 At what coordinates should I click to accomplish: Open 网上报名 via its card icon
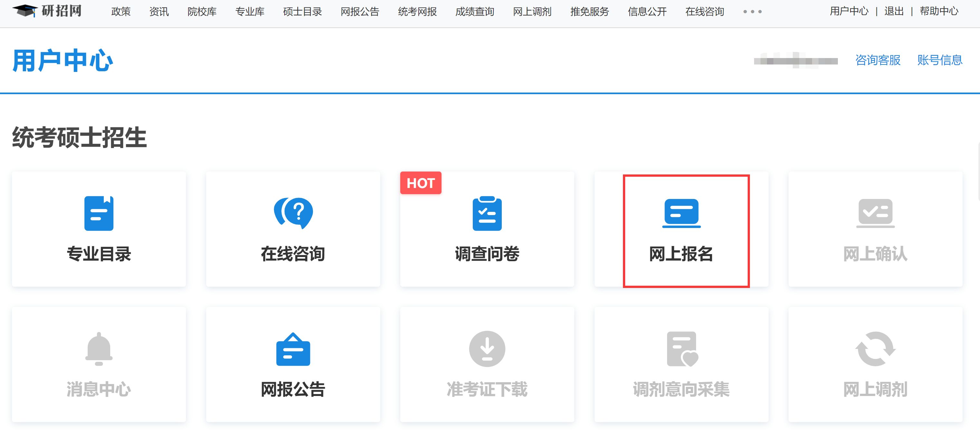point(681,213)
